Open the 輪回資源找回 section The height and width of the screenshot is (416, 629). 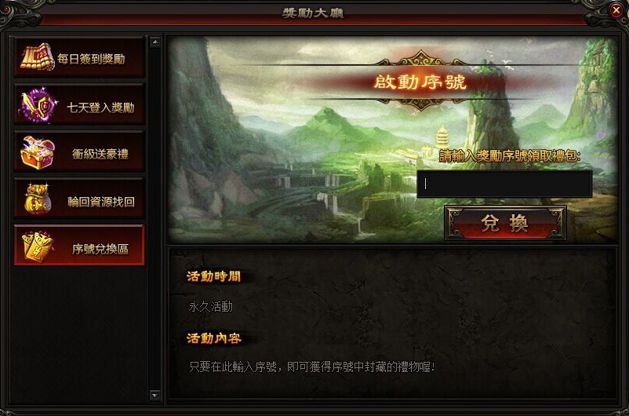[79, 199]
